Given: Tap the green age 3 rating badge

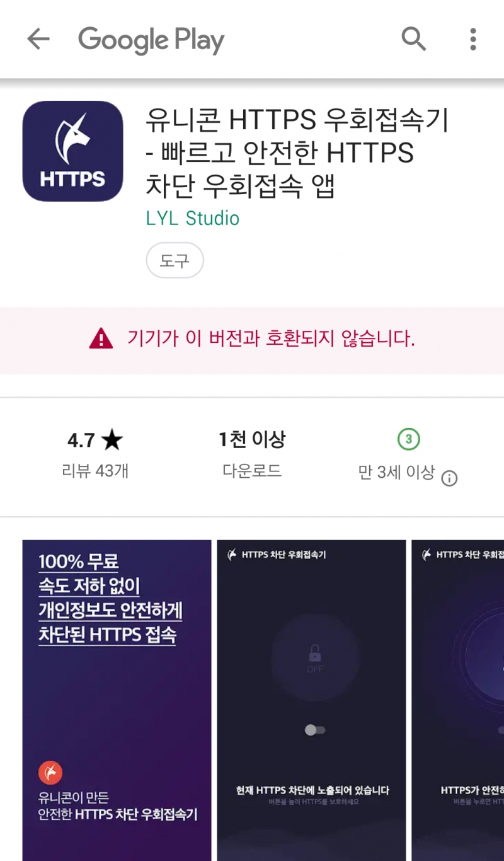Looking at the screenshot, I should (409, 439).
